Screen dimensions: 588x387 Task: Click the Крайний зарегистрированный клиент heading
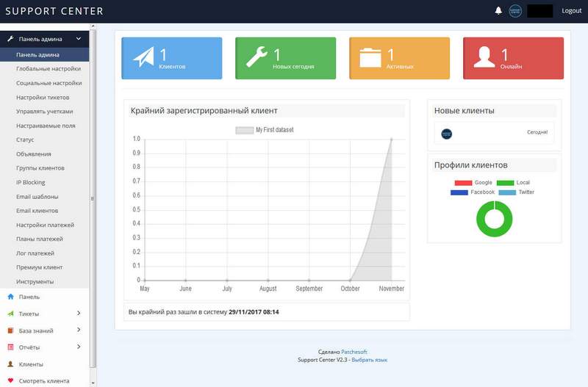tap(204, 111)
